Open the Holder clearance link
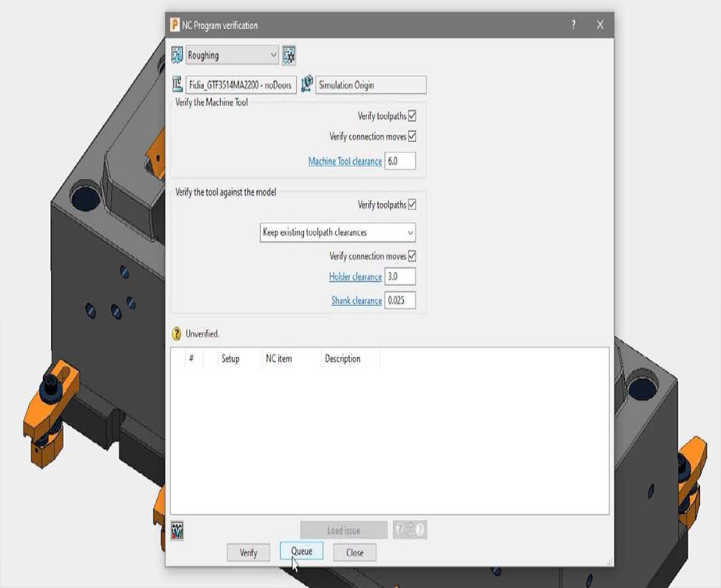 pyautogui.click(x=355, y=276)
